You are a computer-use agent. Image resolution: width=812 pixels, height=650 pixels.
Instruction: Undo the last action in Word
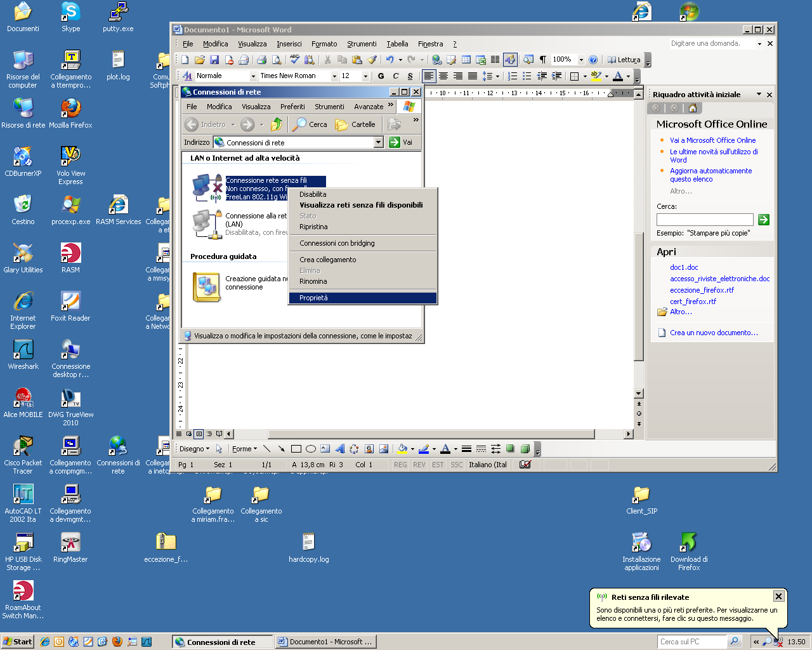tap(390, 60)
